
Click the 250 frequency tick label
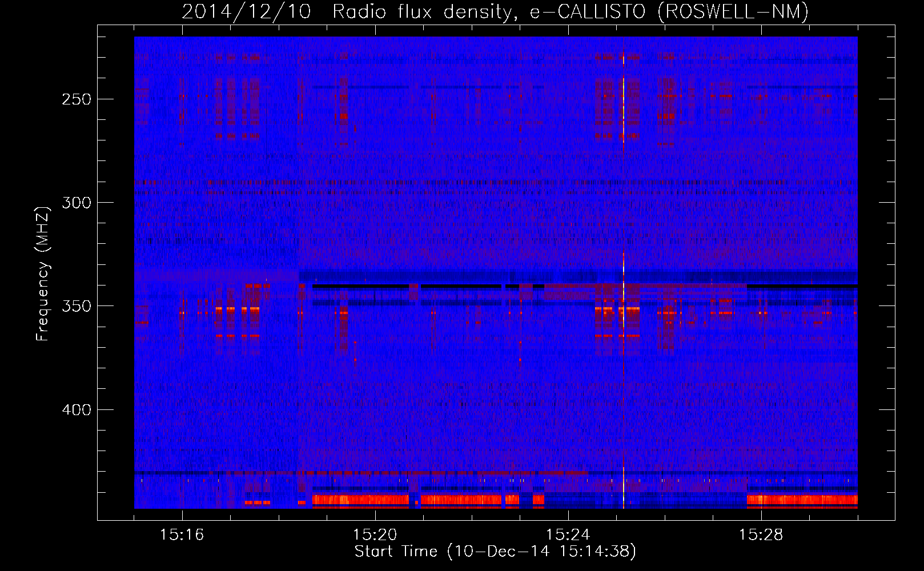pos(77,99)
